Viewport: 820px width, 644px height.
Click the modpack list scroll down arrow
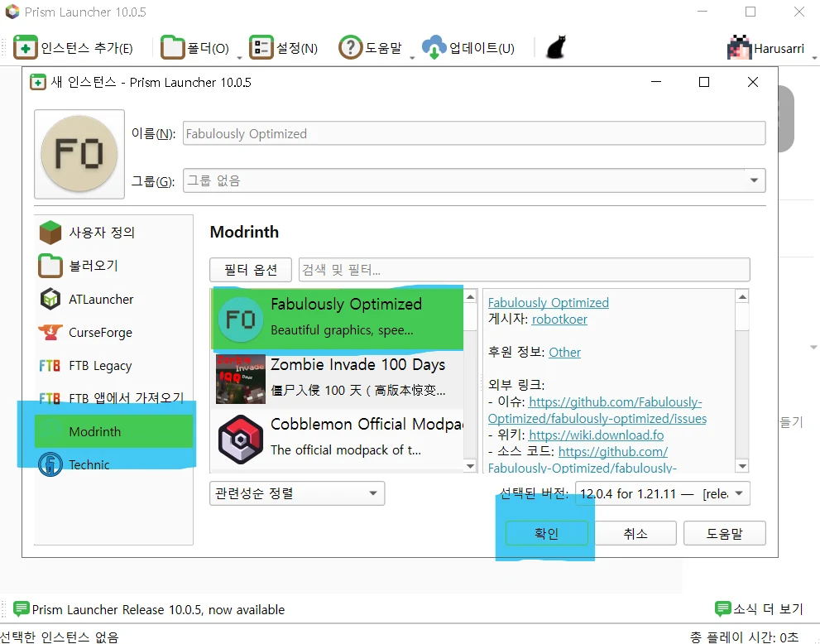click(470, 465)
